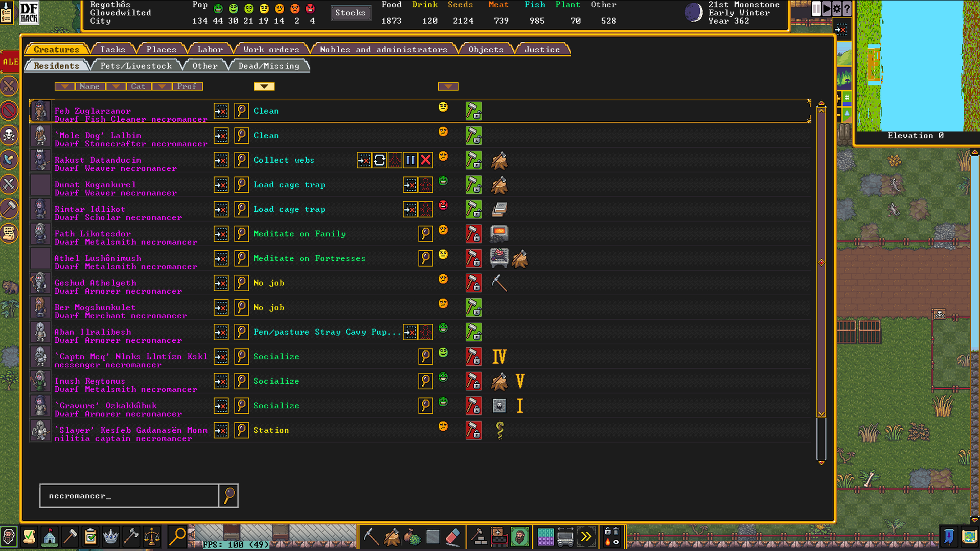Toggle labor lock hammer for Imush Regtomus
The width and height of the screenshot is (980, 551).
coord(473,381)
